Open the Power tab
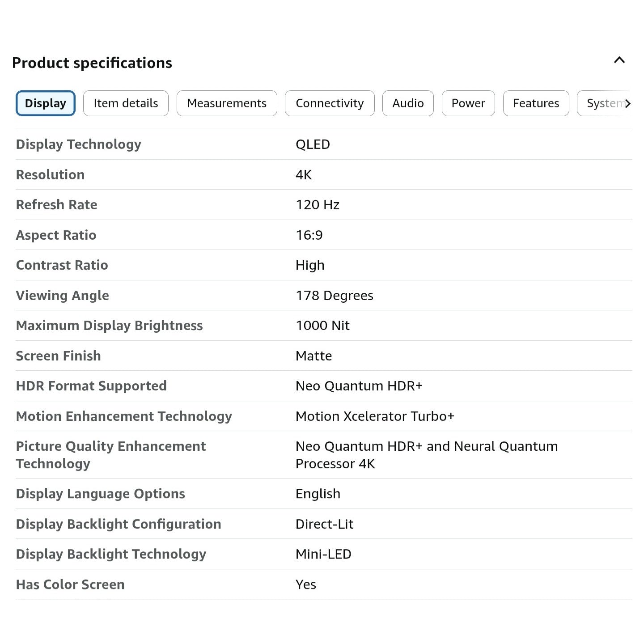The height and width of the screenshot is (644, 644). point(468,103)
